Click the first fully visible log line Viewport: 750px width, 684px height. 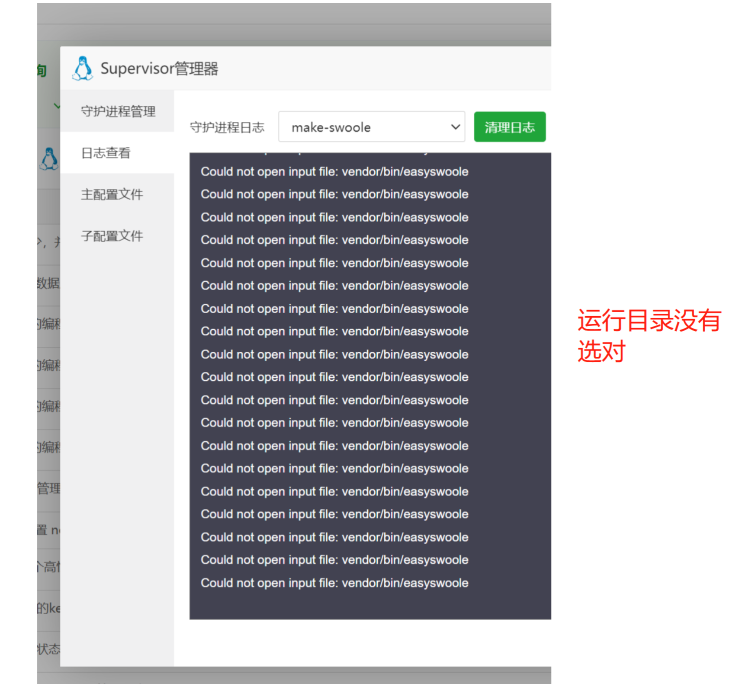point(334,172)
